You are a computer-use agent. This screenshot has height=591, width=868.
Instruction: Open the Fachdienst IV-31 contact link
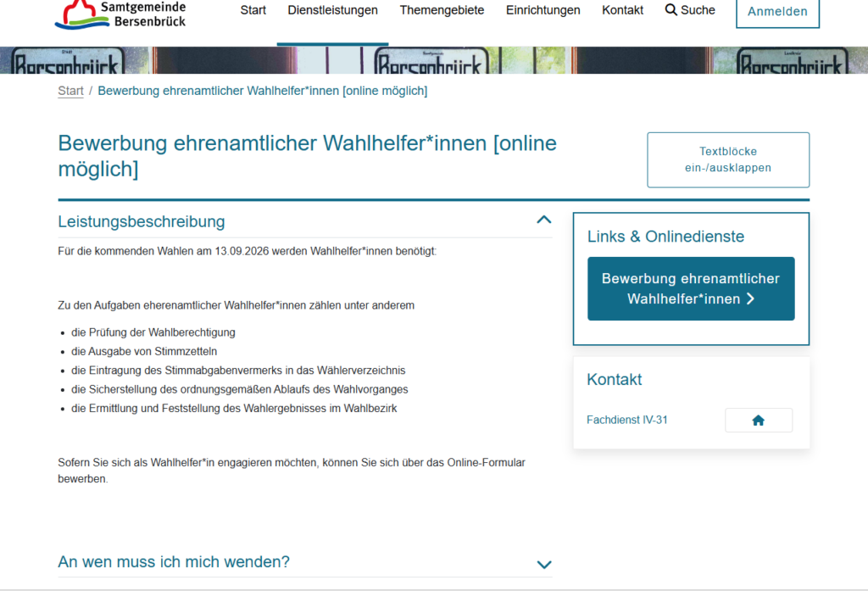(x=626, y=420)
